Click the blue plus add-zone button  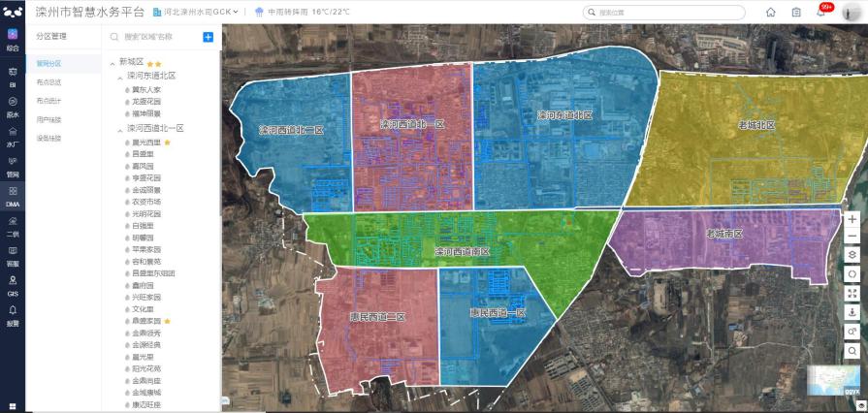208,37
